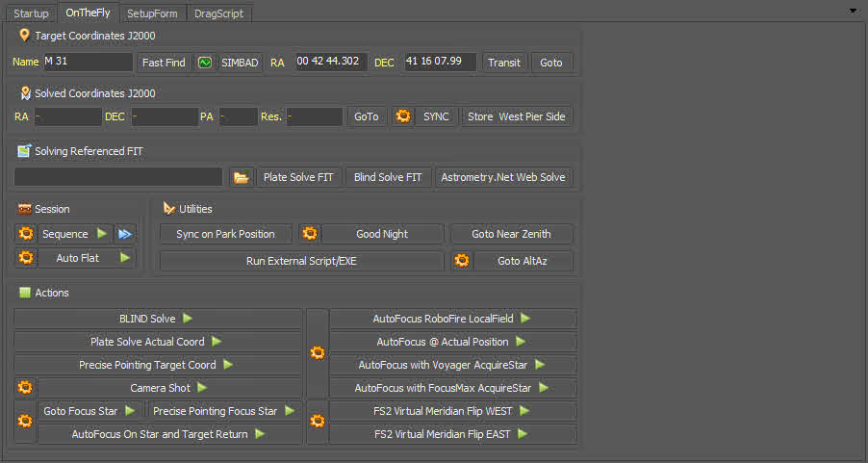Switch to the Startup tab
Image resolution: width=868 pixels, height=463 pixels.
(31, 13)
